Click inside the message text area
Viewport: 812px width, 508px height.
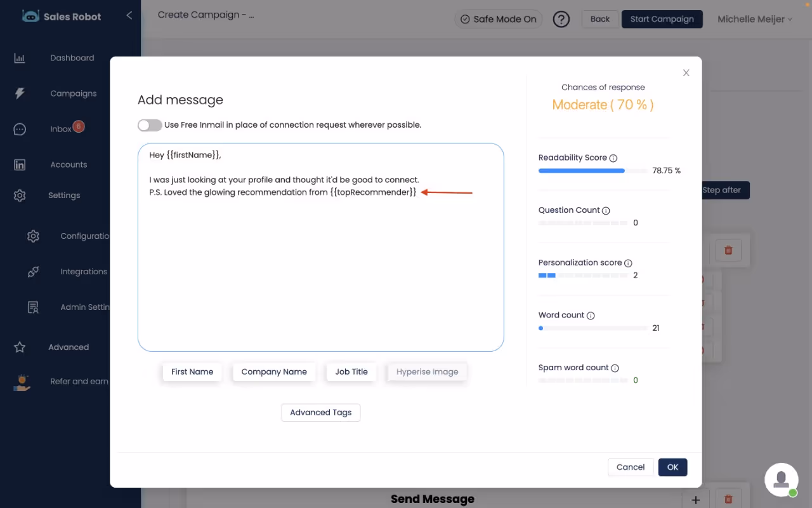point(320,248)
